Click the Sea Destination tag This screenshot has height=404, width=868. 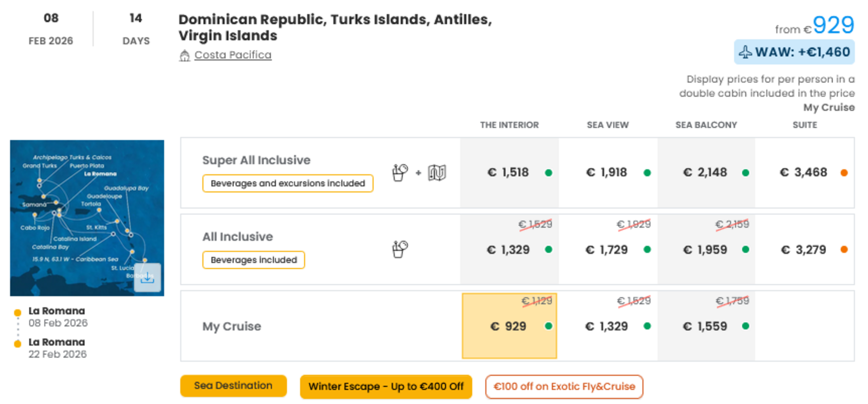(x=234, y=386)
